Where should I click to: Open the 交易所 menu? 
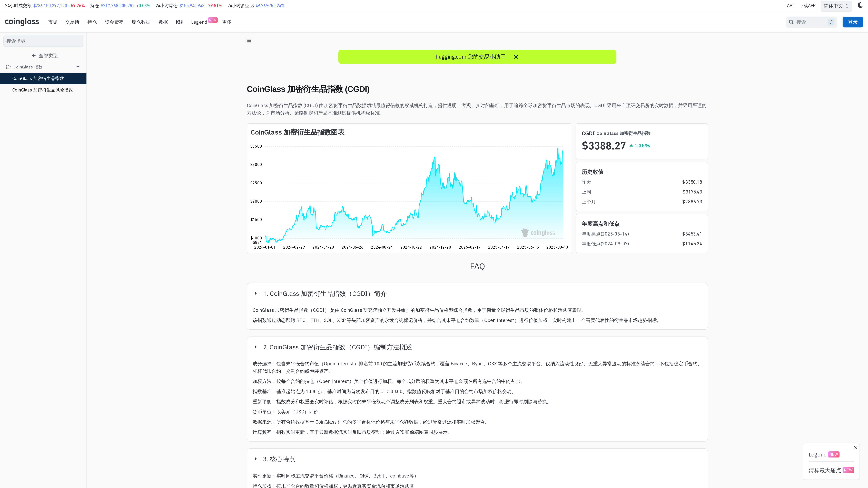(72, 22)
